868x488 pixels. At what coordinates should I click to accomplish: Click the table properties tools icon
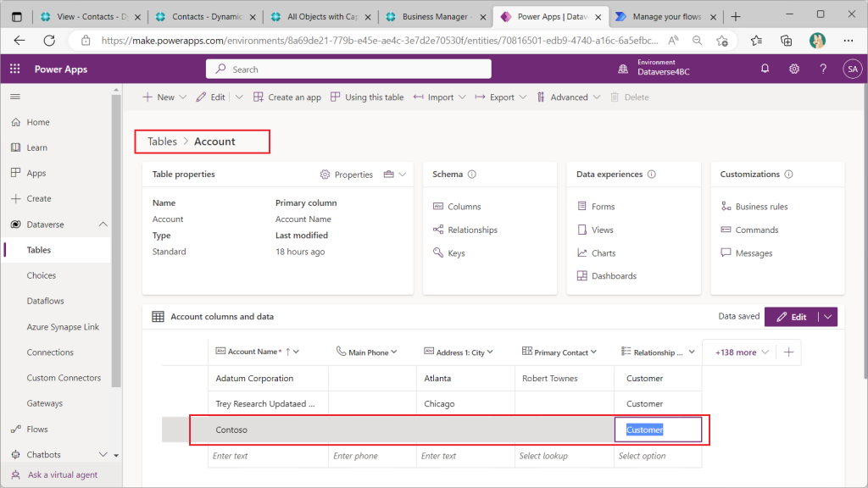pos(388,175)
